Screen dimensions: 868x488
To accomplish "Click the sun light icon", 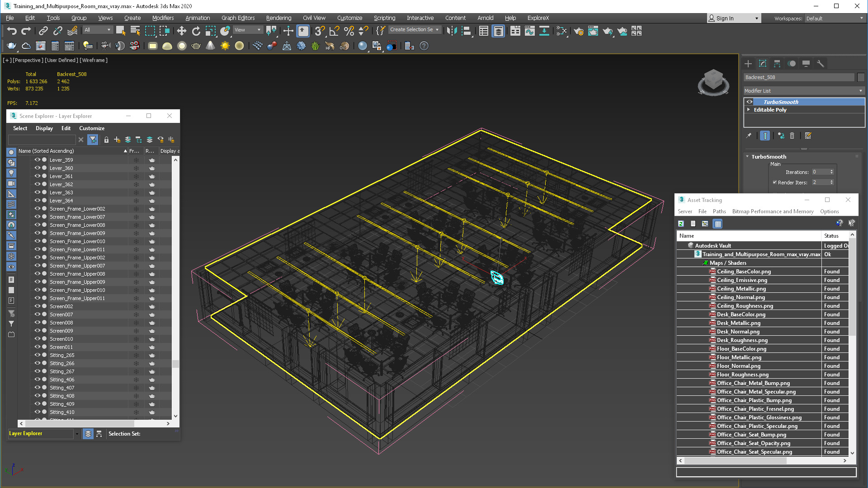I will tap(225, 46).
